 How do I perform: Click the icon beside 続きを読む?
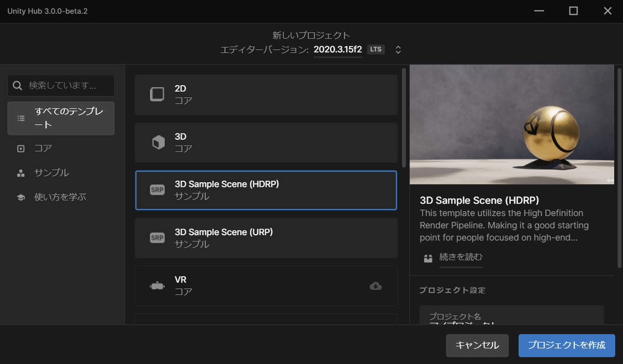tap(428, 258)
